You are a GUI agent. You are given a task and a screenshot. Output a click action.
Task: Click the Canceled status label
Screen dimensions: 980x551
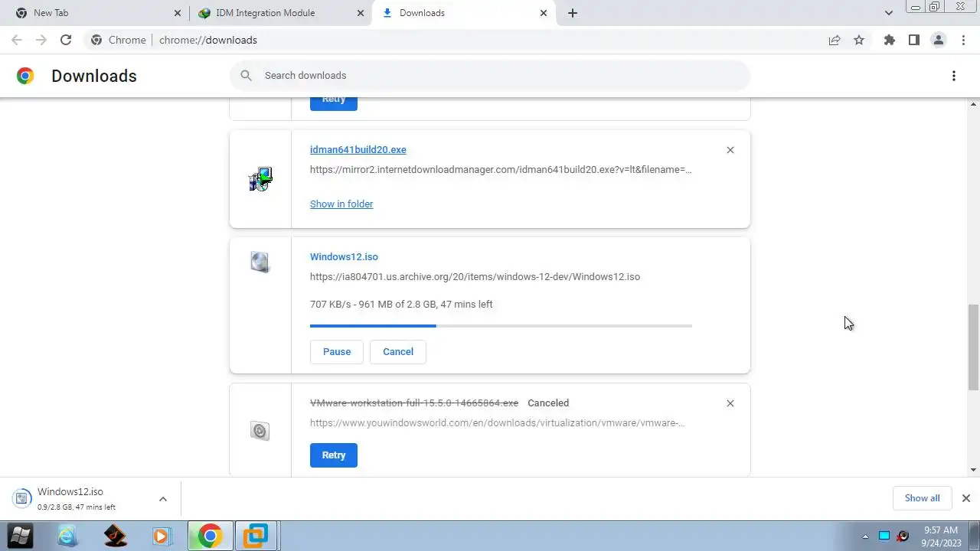548,403
